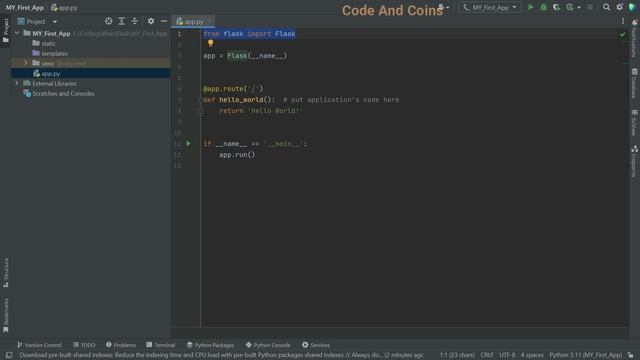Toggle the Structure side tab

point(6,272)
